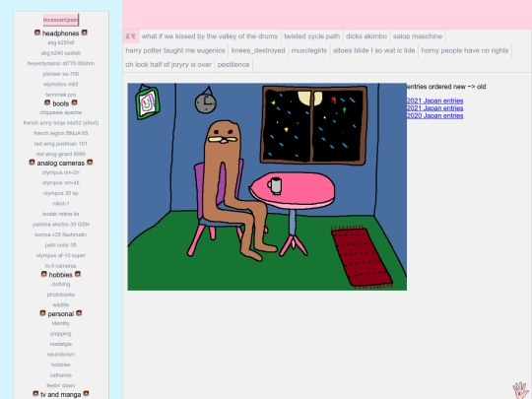Click the face icon left of analog cameras
Viewport: 532px width, 399px height.
coord(32,163)
